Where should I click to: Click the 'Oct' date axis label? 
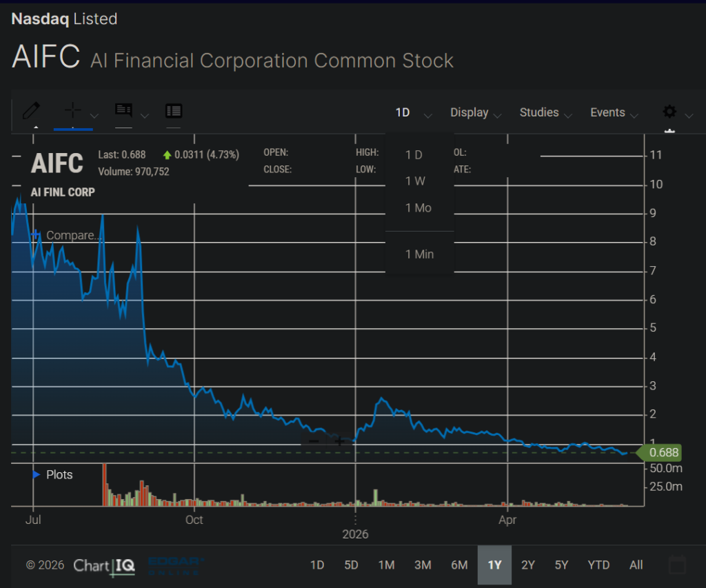pyautogui.click(x=194, y=520)
